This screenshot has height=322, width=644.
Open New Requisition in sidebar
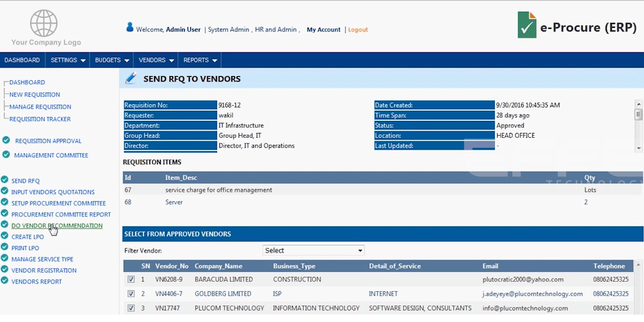pyautogui.click(x=35, y=95)
